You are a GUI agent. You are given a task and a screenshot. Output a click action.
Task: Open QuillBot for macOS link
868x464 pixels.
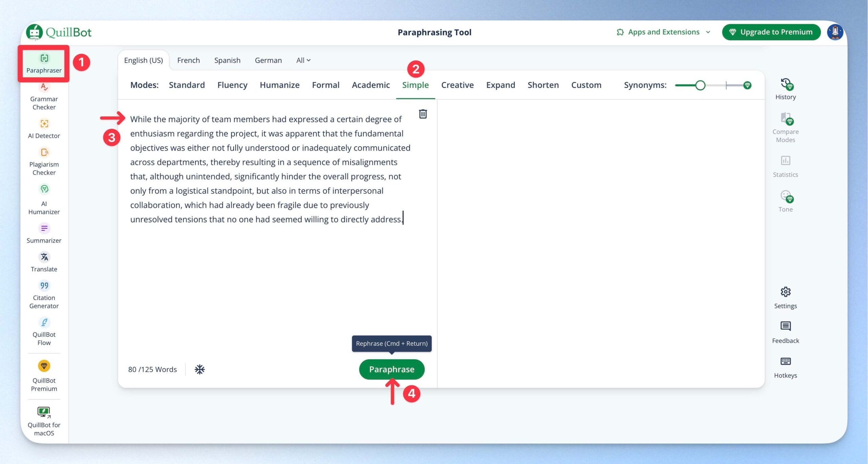[x=44, y=422]
